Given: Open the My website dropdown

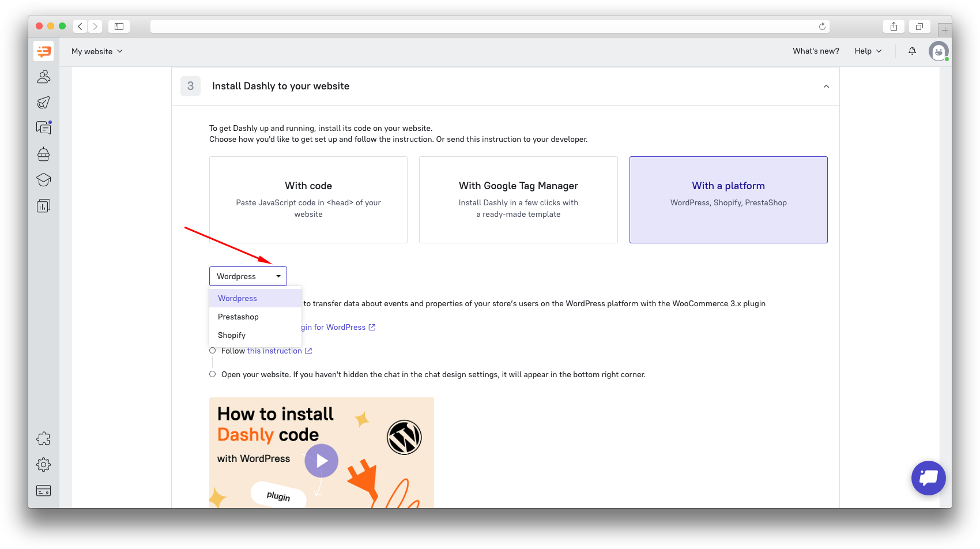Looking at the screenshot, I should point(97,51).
